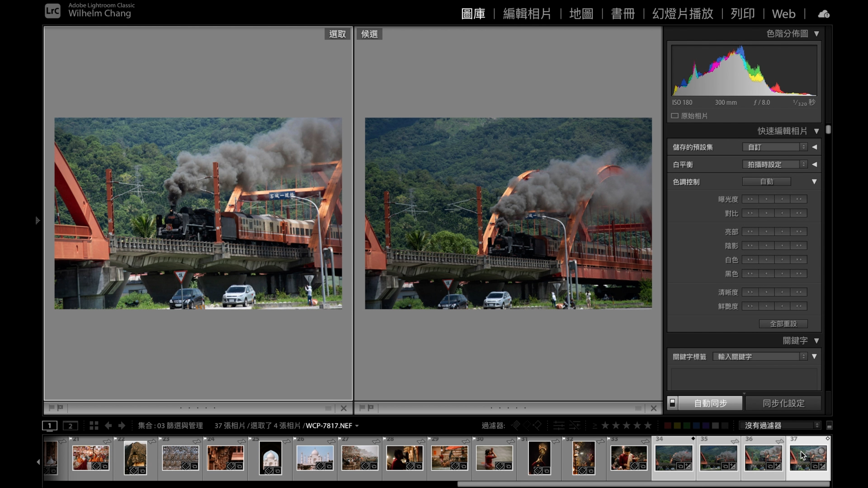Switch to grid view icon
The width and height of the screenshot is (868, 488).
click(x=94, y=426)
